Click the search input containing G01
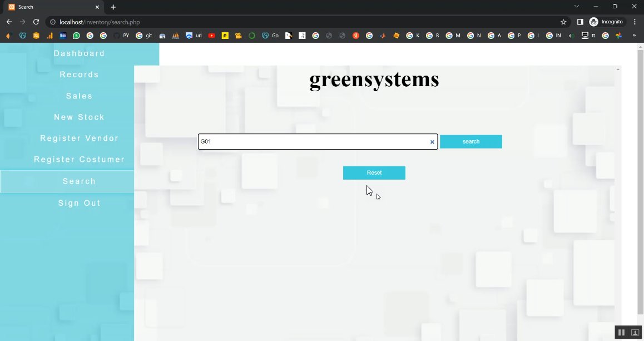Viewport: 644px width, 341px height. tap(311, 142)
